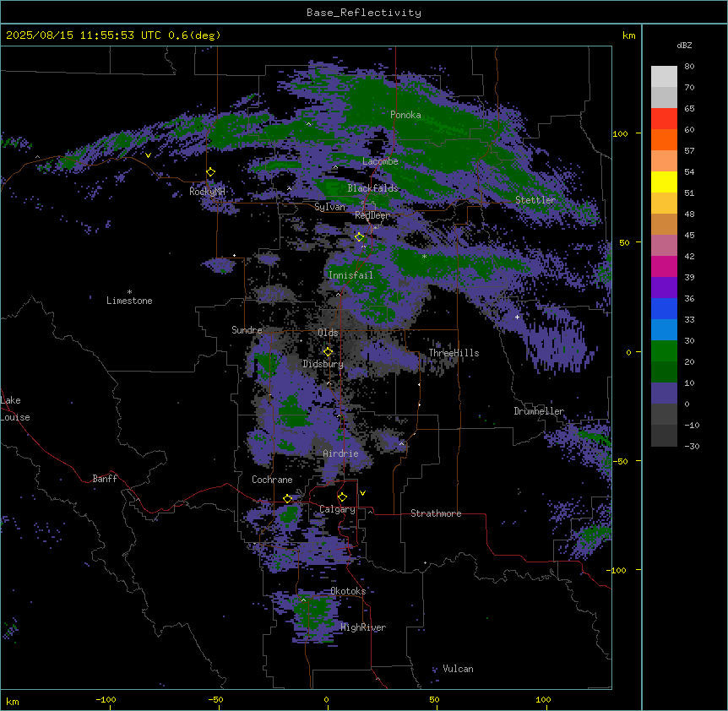The image size is (728, 711).
Task: Select the yellow diamond marker above the Calgary label
Action: (x=343, y=497)
